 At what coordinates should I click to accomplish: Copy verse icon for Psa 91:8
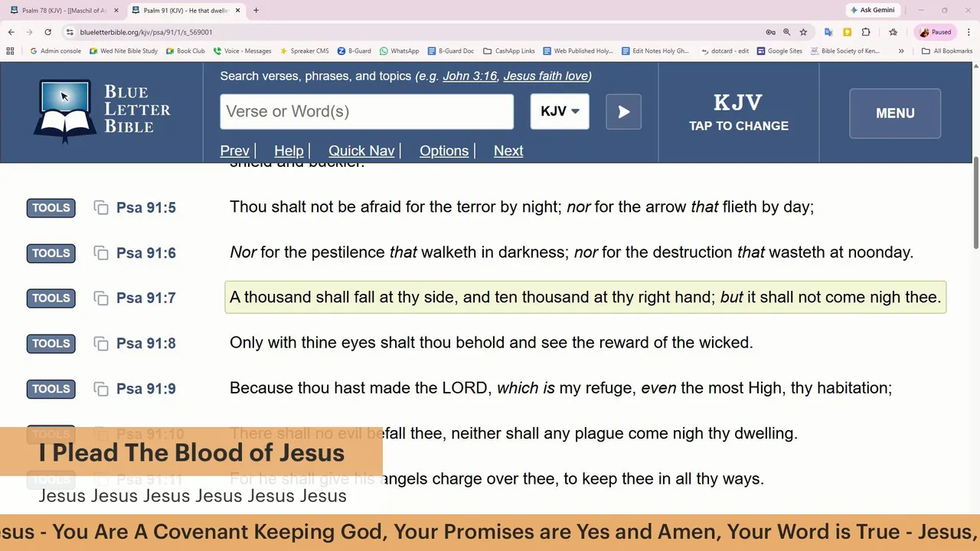pyautogui.click(x=100, y=344)
